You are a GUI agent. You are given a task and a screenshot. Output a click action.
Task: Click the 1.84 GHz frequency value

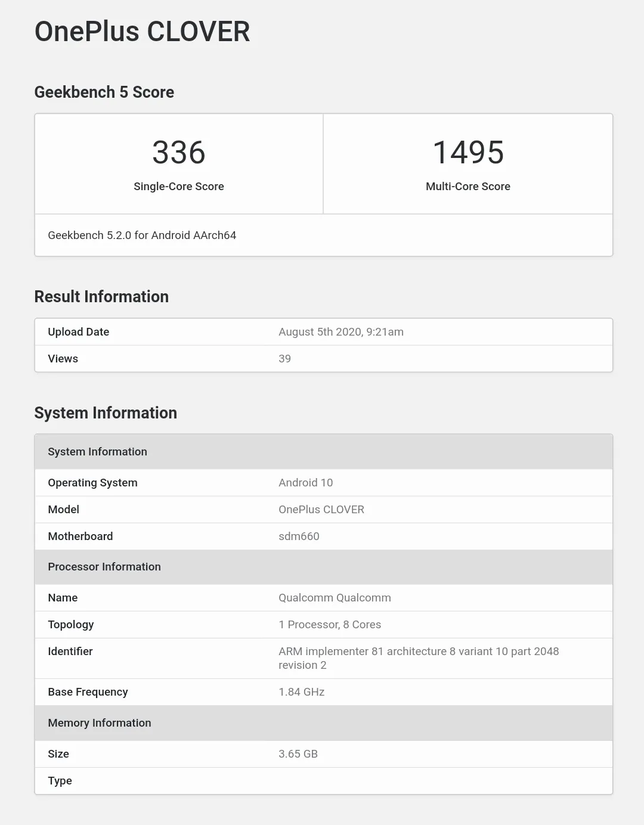point(302,692)
